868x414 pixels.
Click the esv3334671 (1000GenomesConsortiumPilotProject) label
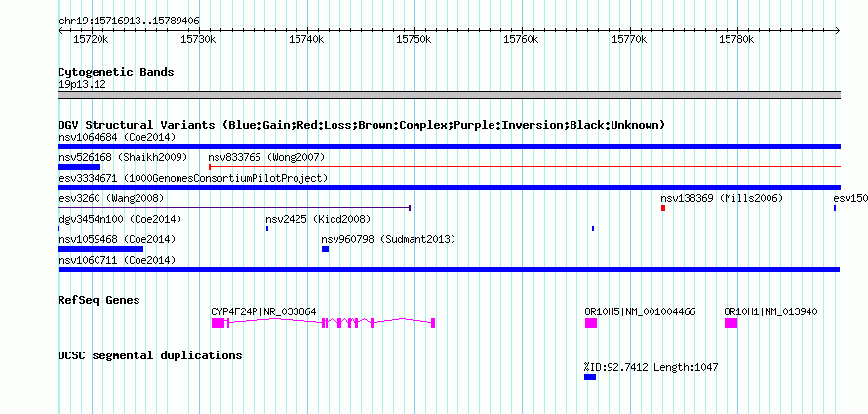193,178
